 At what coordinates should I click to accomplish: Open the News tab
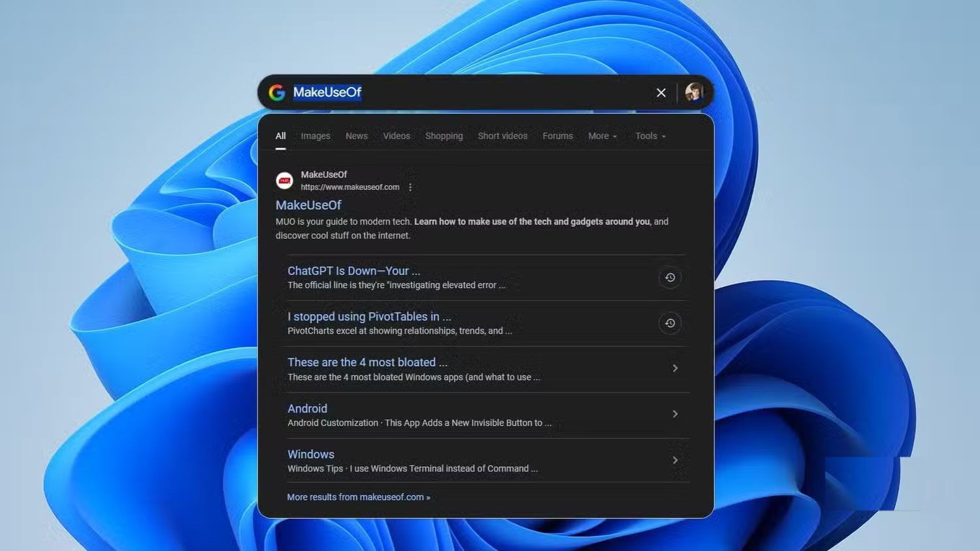pos(356,136)
